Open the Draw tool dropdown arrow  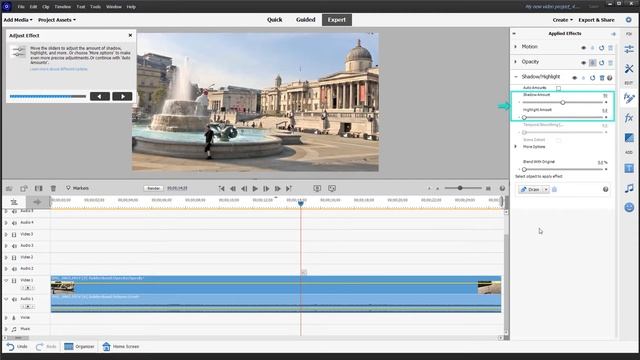(x=546, y=189)
